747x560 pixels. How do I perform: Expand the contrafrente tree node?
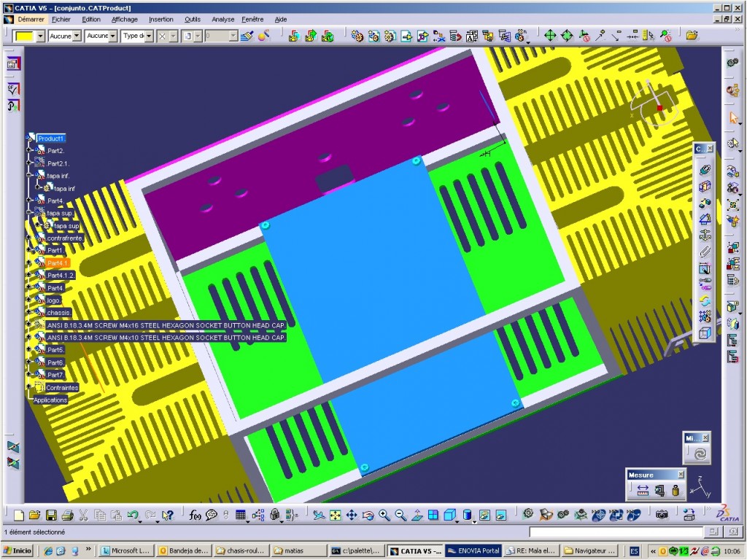(29, 238)
